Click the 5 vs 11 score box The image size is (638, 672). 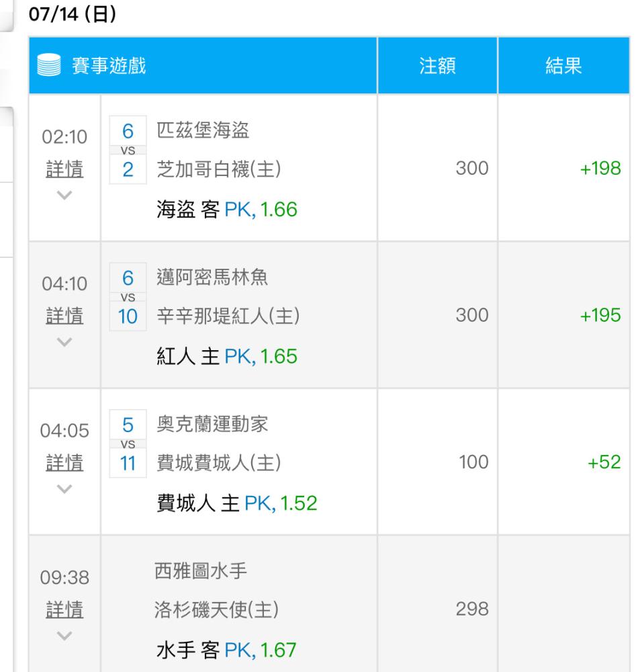128,444
